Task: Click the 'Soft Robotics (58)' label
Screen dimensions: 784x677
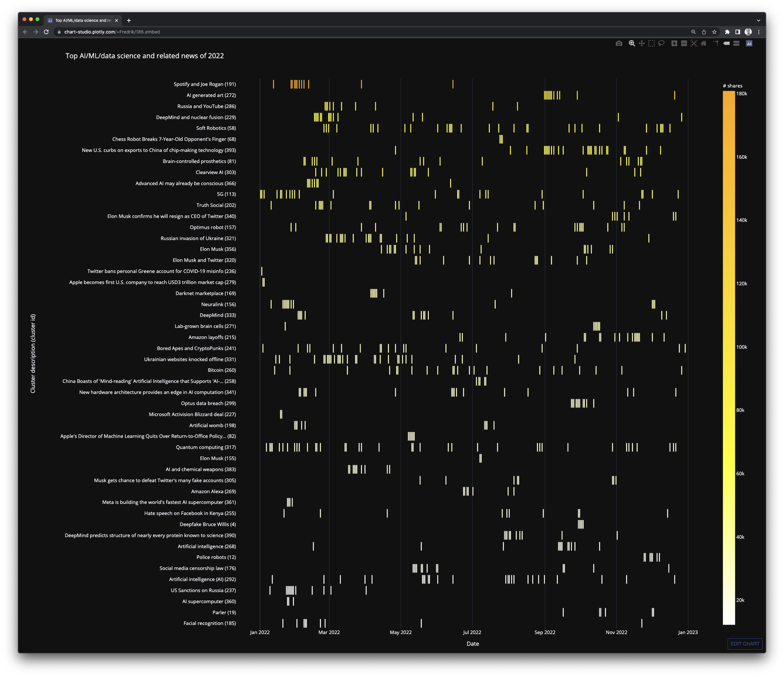Action: [x=216, y=128]
